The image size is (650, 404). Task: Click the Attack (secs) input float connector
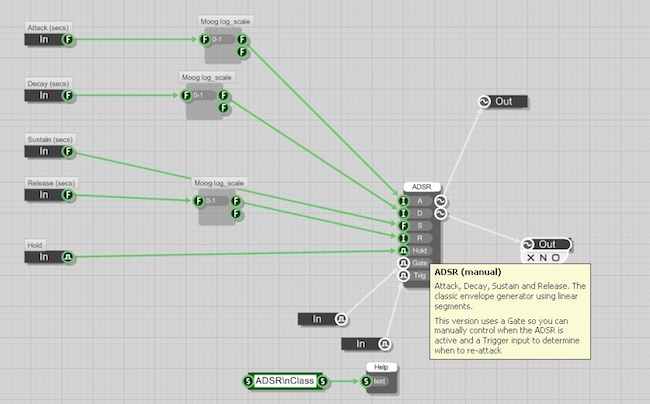[67, 40]
